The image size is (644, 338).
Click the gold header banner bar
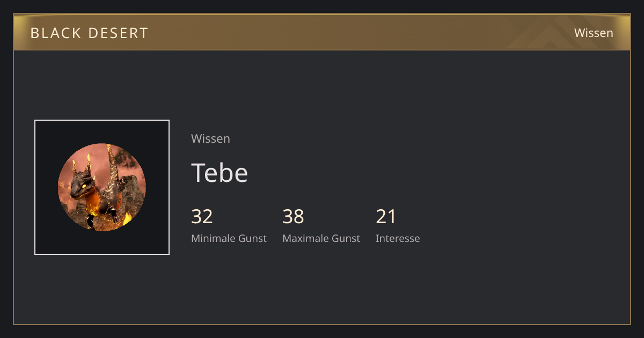pyautogui.click(x=322, y=32)
